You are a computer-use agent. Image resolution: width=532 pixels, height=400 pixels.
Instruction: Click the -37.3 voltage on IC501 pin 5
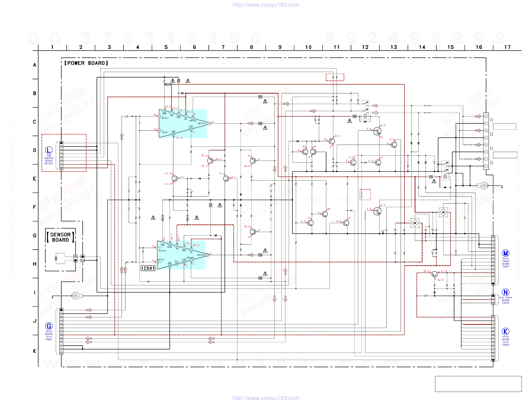coord(195,245)
